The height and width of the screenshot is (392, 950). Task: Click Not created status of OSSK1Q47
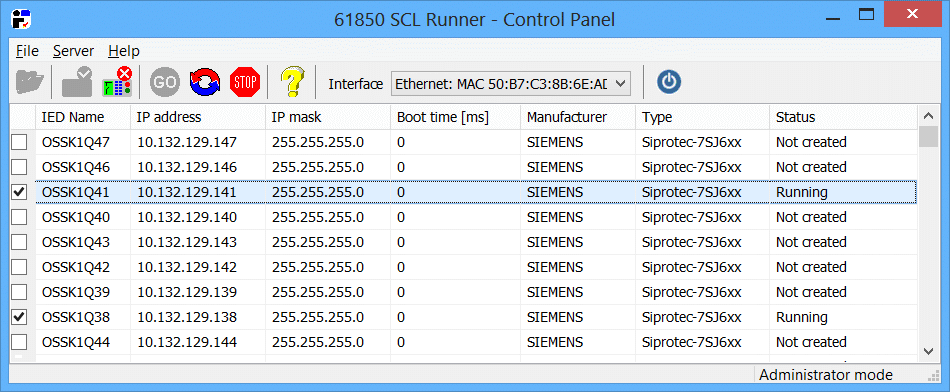click(x=811, y=142)
